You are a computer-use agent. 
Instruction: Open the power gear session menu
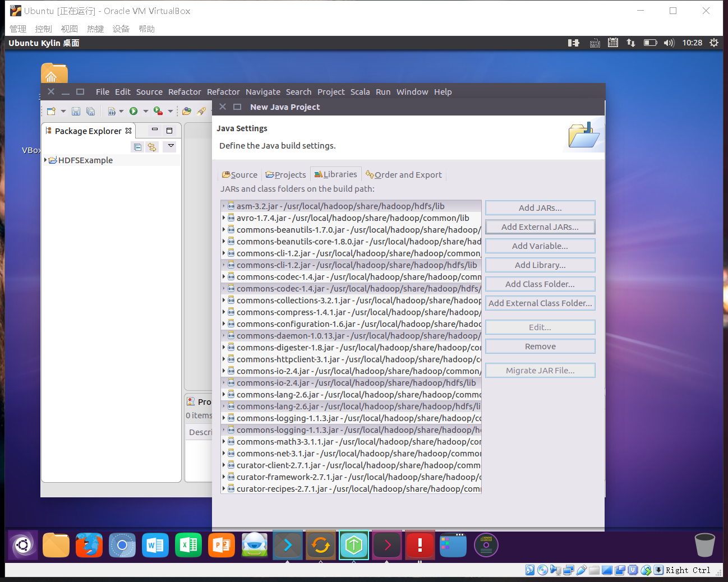click(714, 43)
